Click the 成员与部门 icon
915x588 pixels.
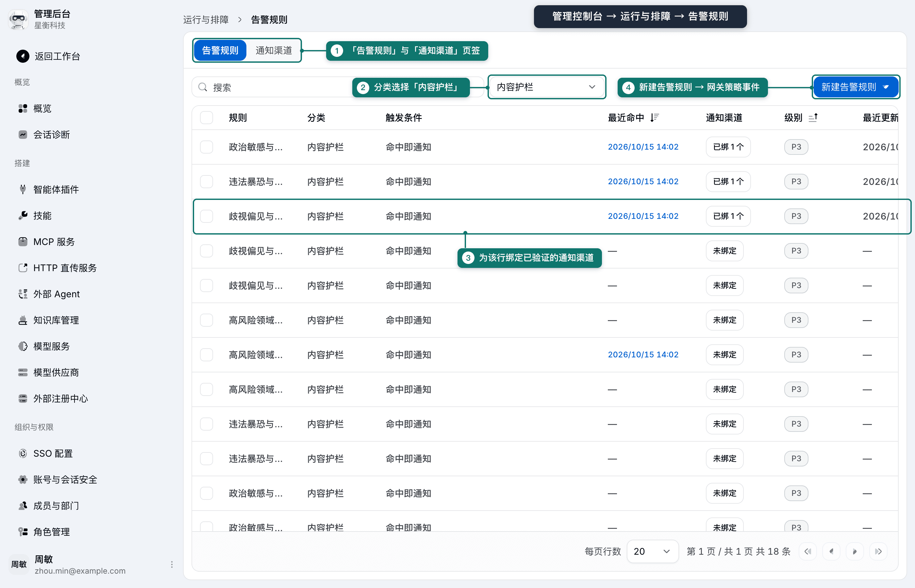pos(23,506)
